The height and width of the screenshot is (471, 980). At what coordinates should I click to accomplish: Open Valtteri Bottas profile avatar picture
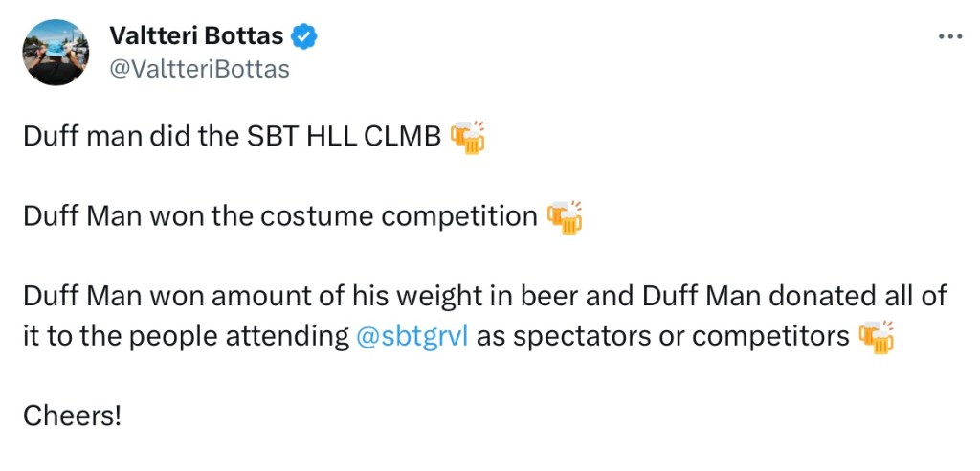(x=55, y=52)
